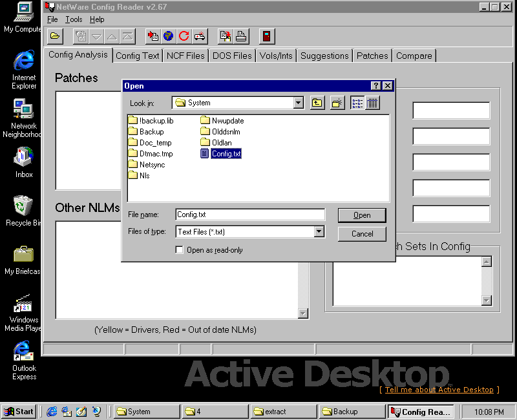Open Tell me about Active Desktop link
517x420 pixels.
pyautogui.click(x=439, y=390)
